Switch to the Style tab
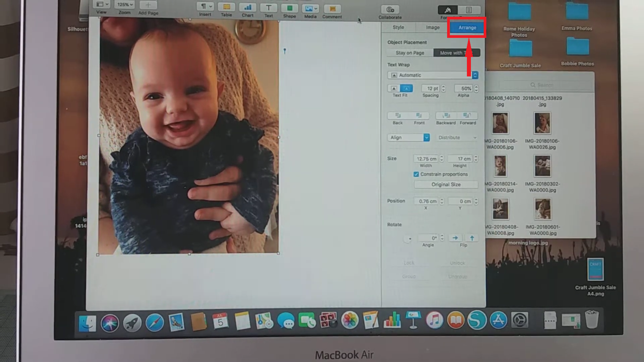This screenshot has height=362, width=644. point(398,27)
